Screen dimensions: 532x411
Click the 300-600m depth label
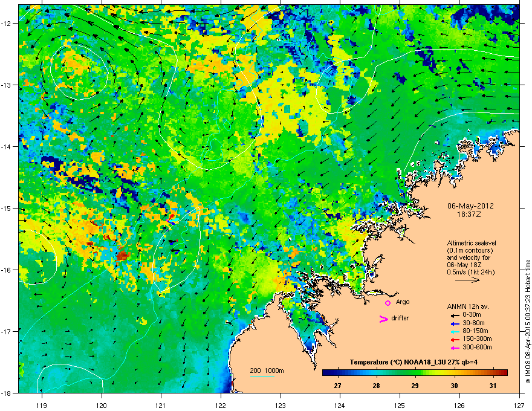coord(477,347)
